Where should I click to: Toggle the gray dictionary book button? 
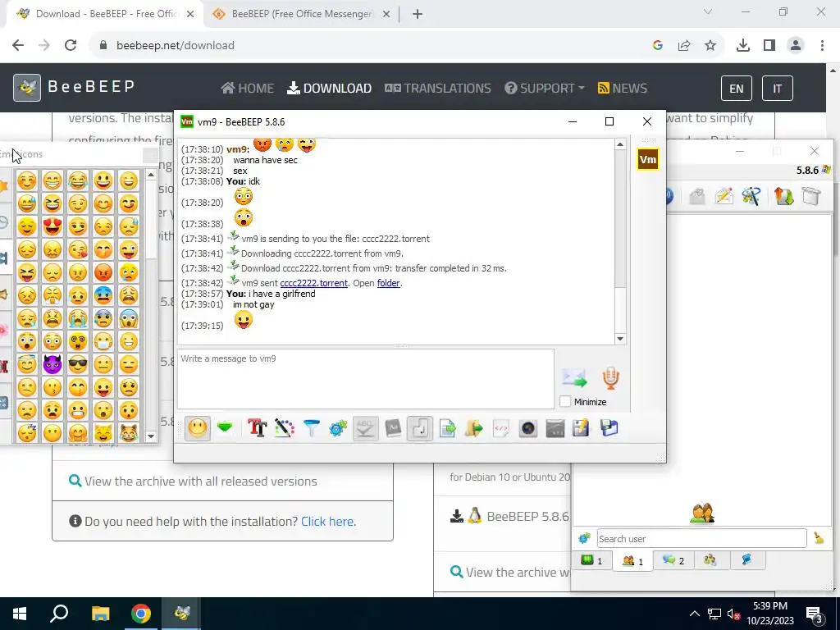pos(393,428)
